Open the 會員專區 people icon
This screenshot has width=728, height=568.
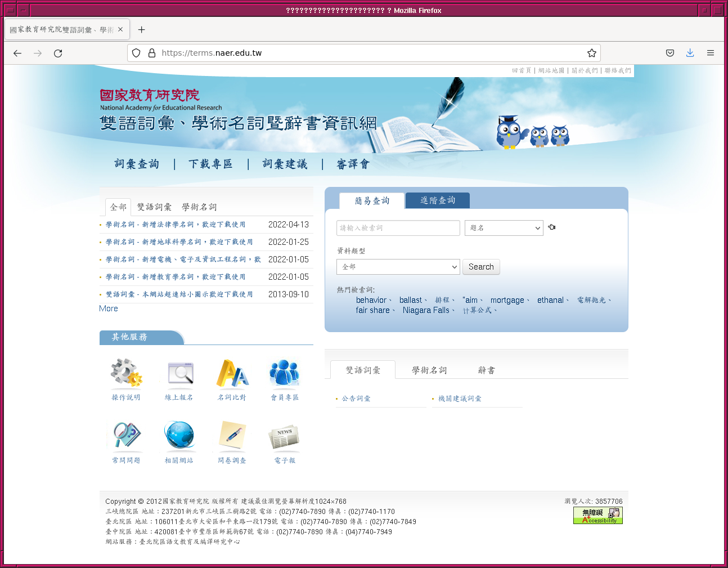click(x=285, y=373)
